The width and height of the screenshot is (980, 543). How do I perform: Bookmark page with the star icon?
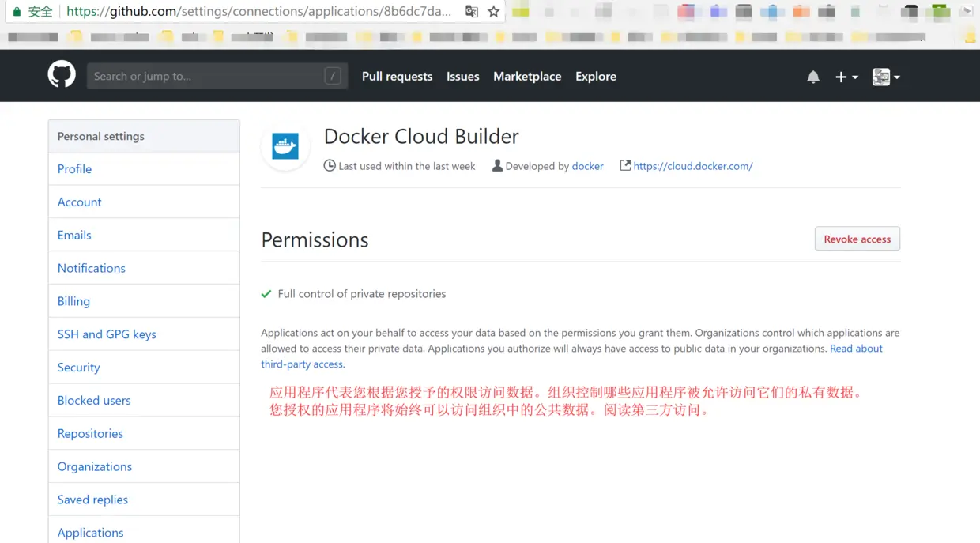pyautogui.click(x=494, y=11)
